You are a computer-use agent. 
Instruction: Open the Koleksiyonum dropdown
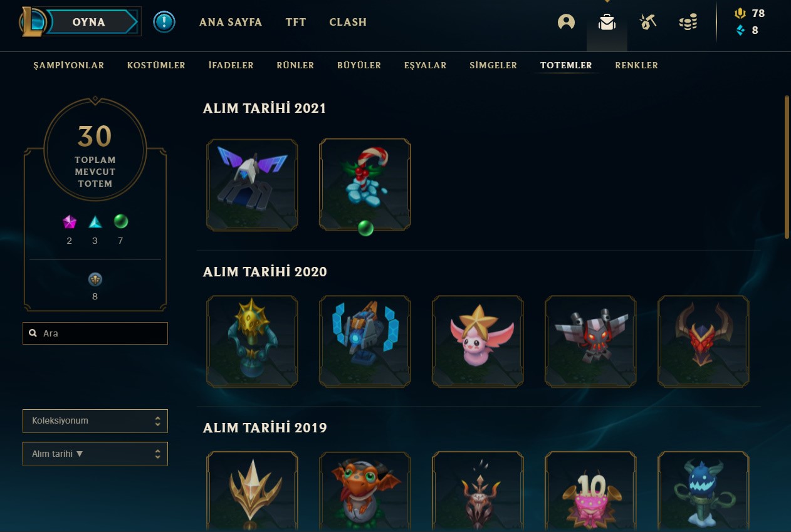[95, 421]
